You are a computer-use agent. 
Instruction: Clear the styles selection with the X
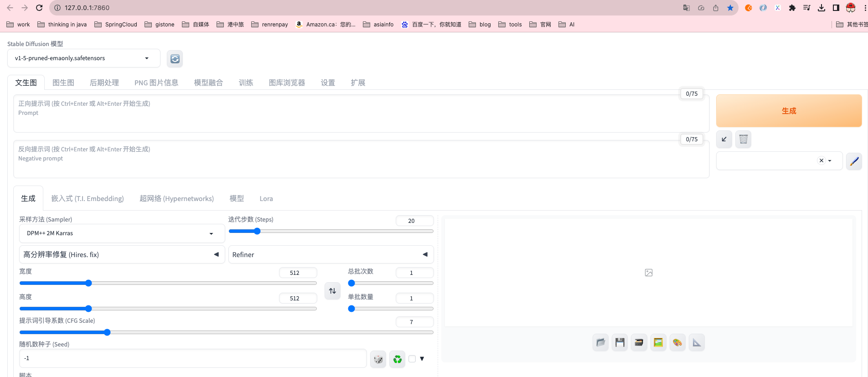click(821, 160)
